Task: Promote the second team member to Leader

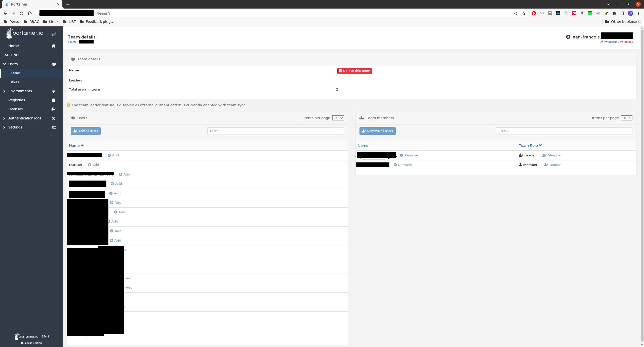Action: coord(552,165)
